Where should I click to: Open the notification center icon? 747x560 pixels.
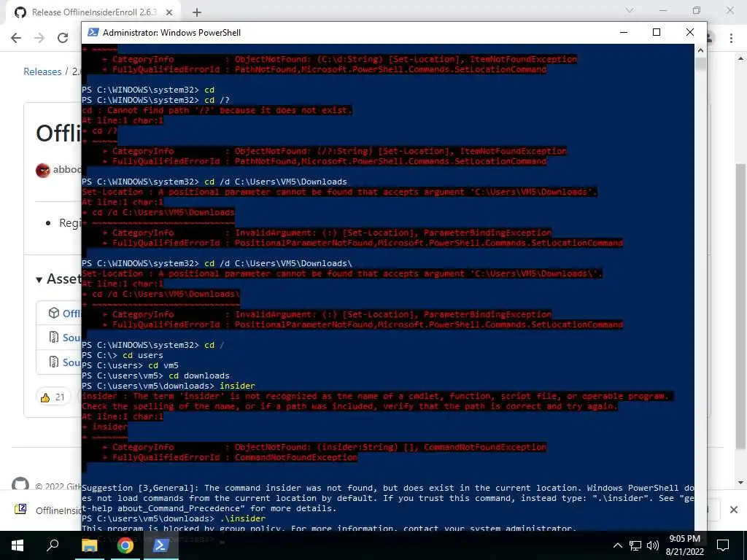[x=723, y=545]
